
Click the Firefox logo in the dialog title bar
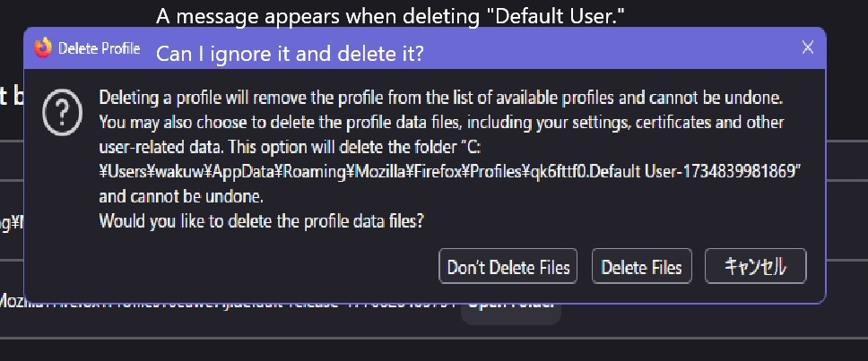pos(43,48)
